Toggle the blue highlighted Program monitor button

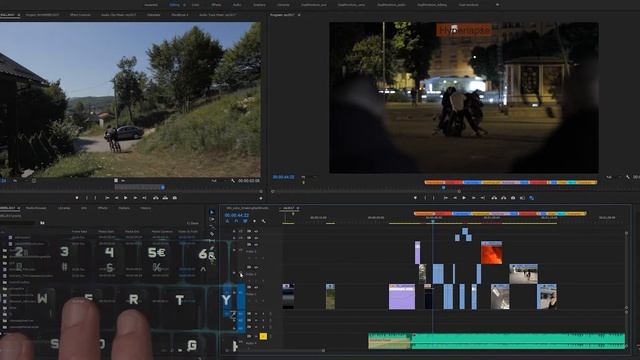pyautogui.click(x=531, y=198)
